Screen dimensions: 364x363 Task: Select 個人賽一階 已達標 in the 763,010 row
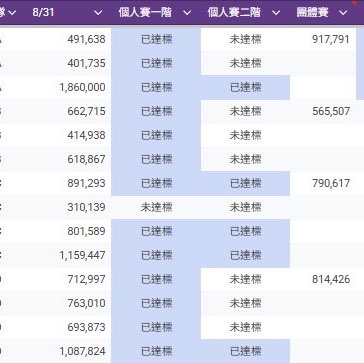pos(156,303)
